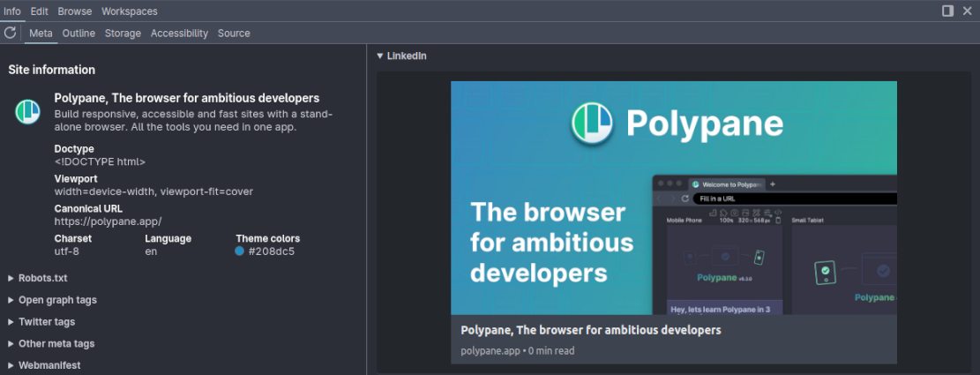Click the site title in Site information
The width and height of the screenshot is (980, 375).
[187, 98]
